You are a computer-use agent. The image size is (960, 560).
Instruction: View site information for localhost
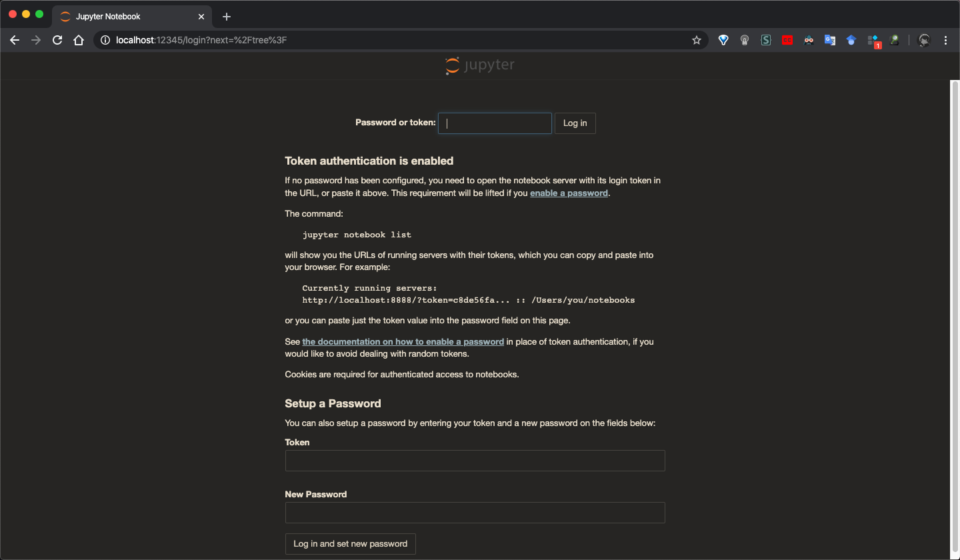(105, 40)
